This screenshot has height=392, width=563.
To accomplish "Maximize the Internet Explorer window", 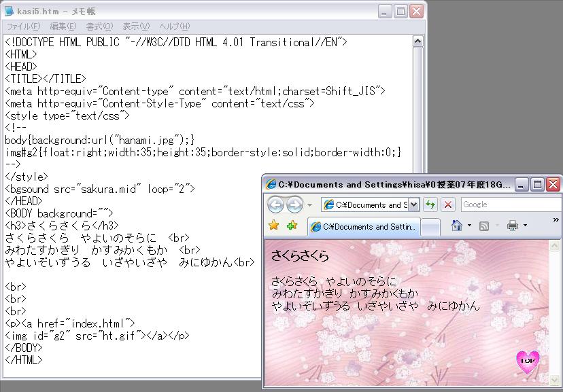I will pyautogui.click(x=537, y=185).
